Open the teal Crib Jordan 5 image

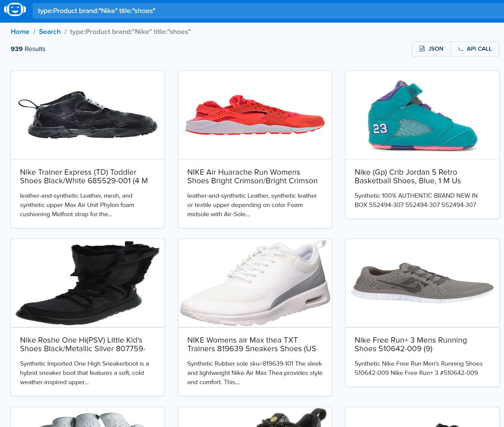pos(422,115)
